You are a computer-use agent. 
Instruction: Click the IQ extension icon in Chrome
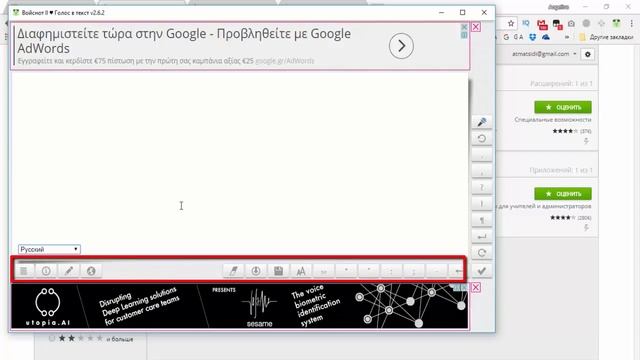(526, 24)
